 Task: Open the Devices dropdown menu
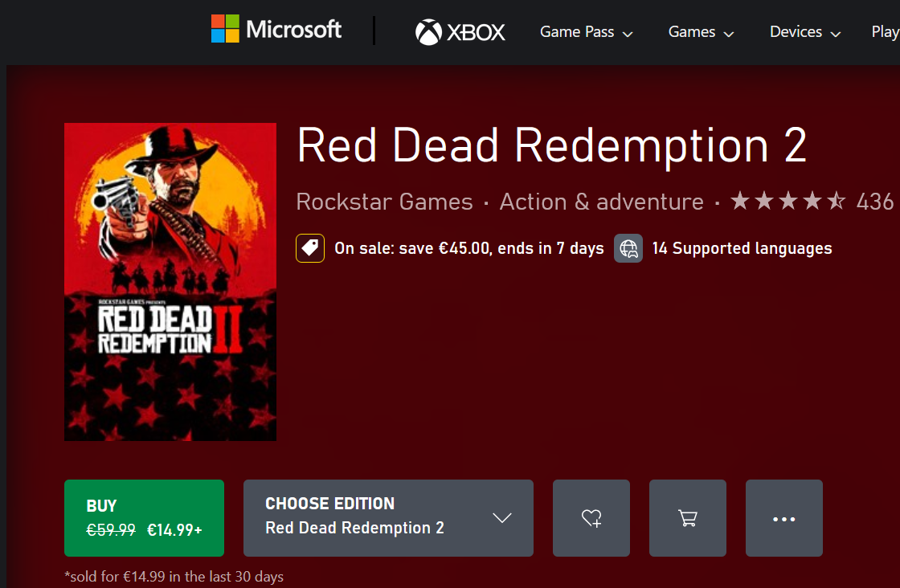click(x=804, y=32)
